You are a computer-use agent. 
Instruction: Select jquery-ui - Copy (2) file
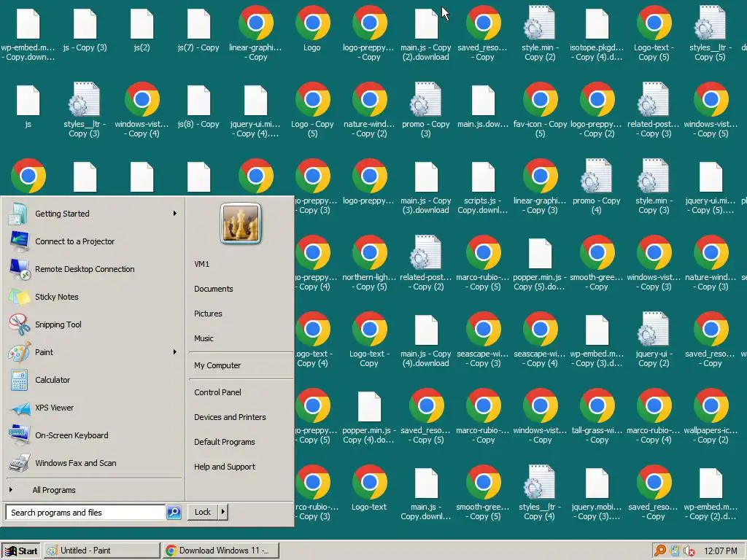654,340
